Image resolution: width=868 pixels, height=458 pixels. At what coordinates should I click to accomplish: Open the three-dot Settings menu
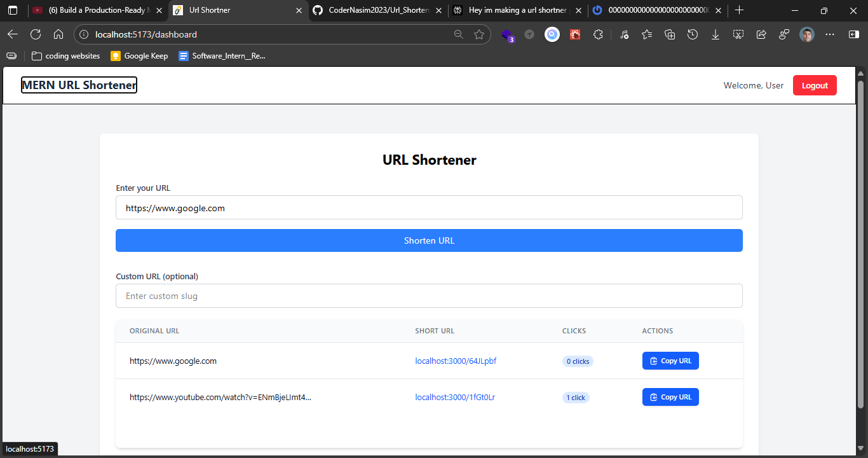pyautogui.click(x=830, y=34)
